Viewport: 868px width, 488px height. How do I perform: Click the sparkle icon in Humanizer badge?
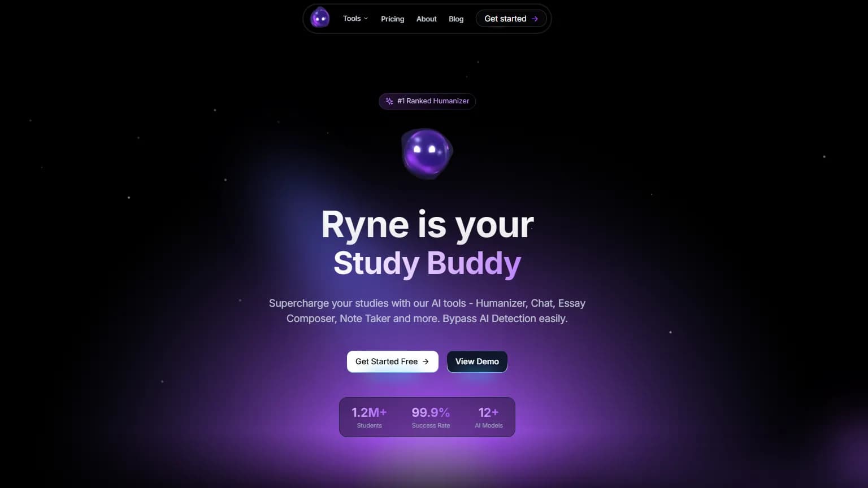[389, 101]
